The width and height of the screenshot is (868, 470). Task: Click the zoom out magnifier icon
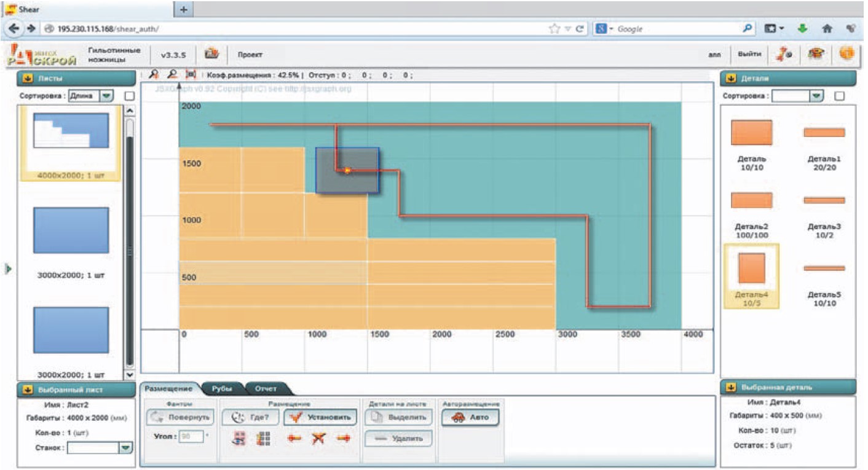tap(173, 74)
